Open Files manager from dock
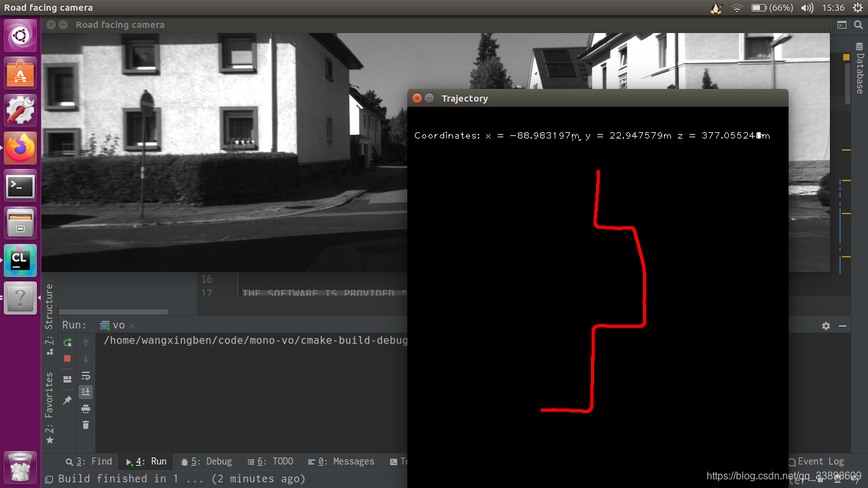Image resolution: width=868 pixels, height=488 pixels. click(x=20, y=223)
